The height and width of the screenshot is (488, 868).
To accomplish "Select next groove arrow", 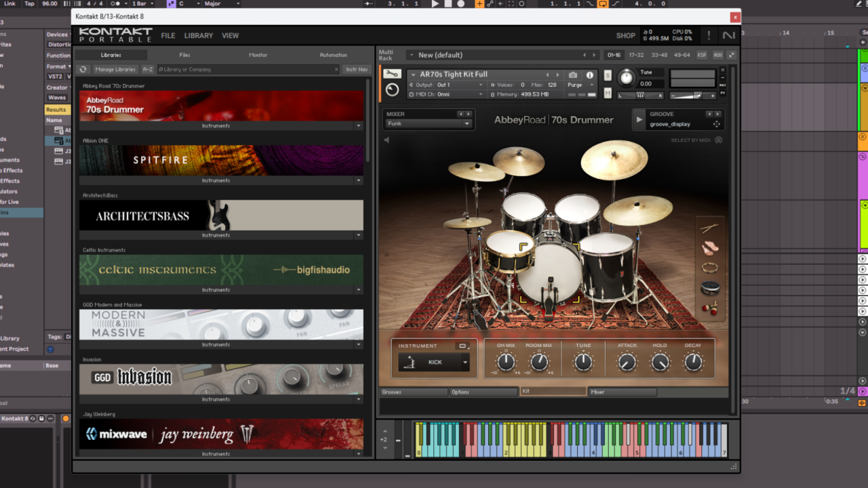I will pos(718,115).
